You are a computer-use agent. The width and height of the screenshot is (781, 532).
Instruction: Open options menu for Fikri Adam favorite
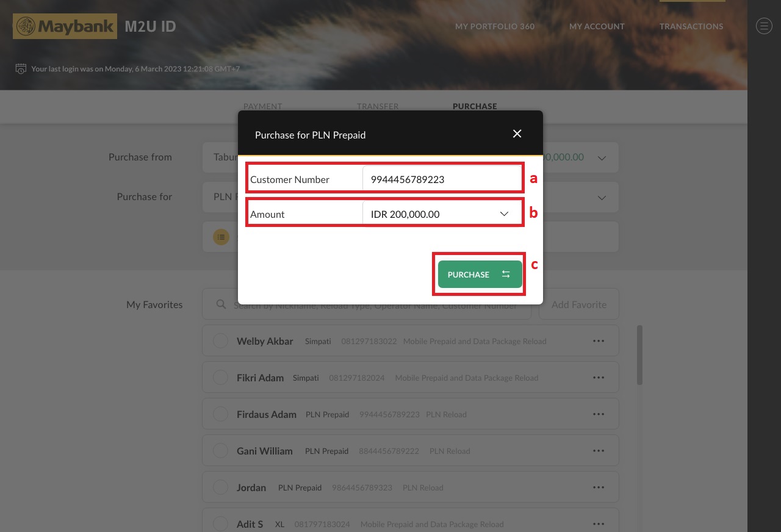pyautogui.click(x=599, y=377)
